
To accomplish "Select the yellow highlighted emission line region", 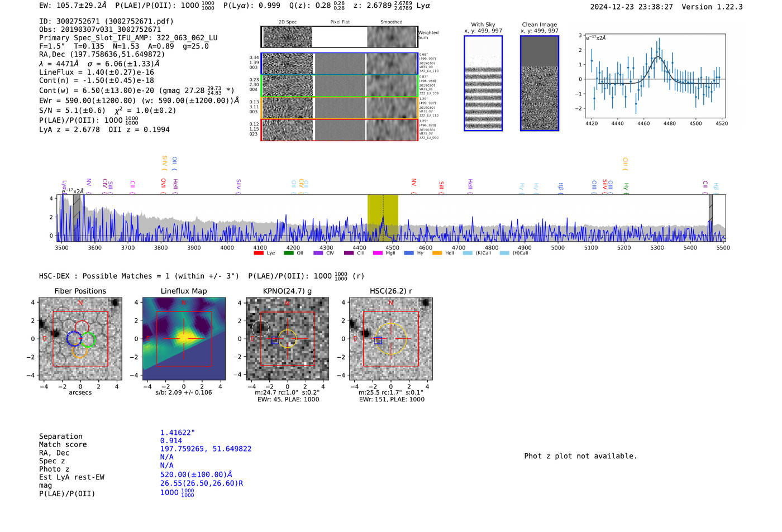I will 383,218.
